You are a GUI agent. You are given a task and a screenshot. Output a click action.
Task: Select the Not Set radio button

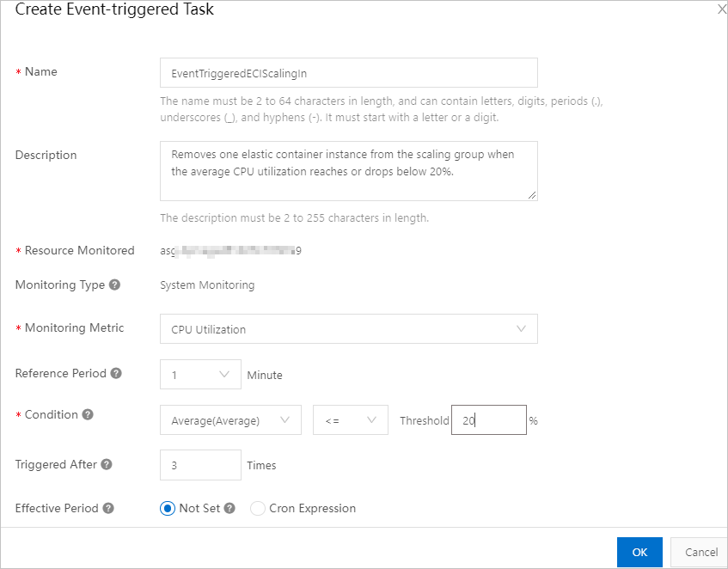click(x=167, y=509)
